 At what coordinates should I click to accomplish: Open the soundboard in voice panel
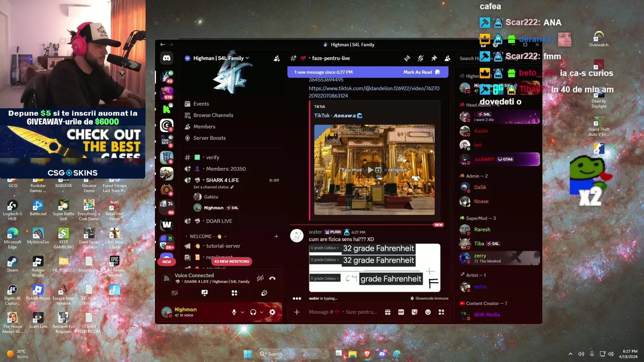(x=264, y=293)
